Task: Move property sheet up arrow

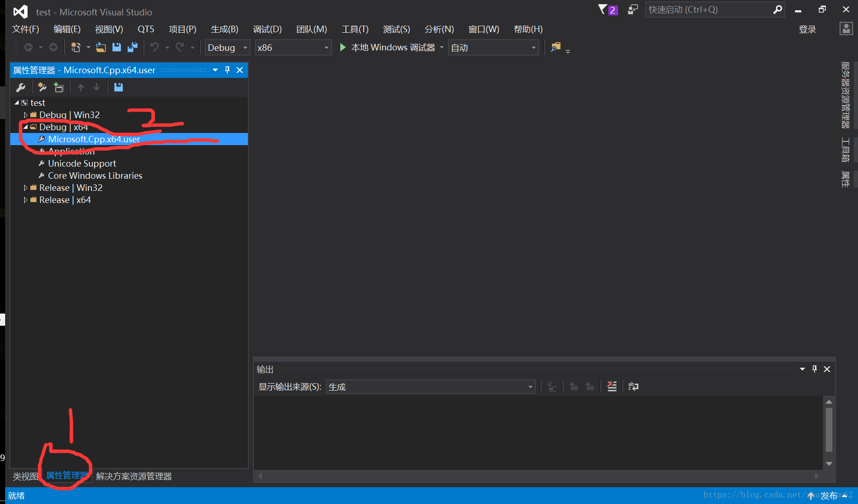Action: coord(81,87)
